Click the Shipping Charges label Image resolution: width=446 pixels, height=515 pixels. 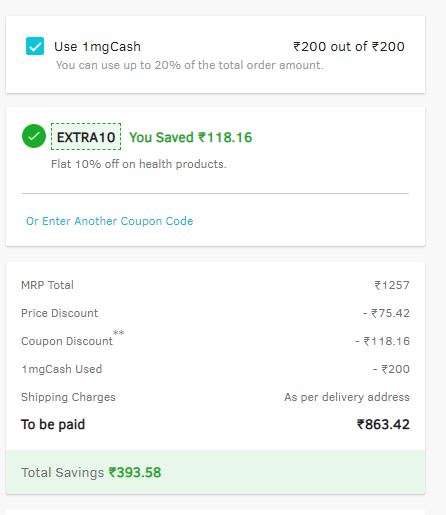pyautogui.click(x=68, y=397)
